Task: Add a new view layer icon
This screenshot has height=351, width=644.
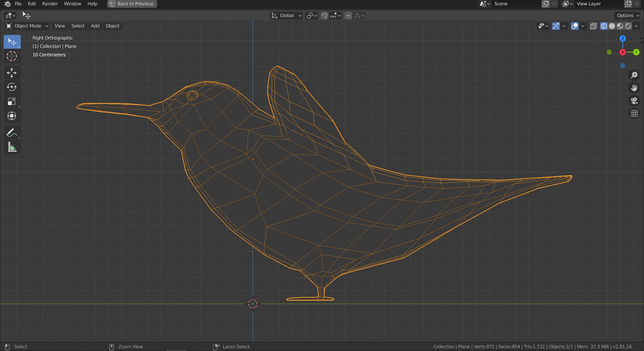Action: [628, 4]
